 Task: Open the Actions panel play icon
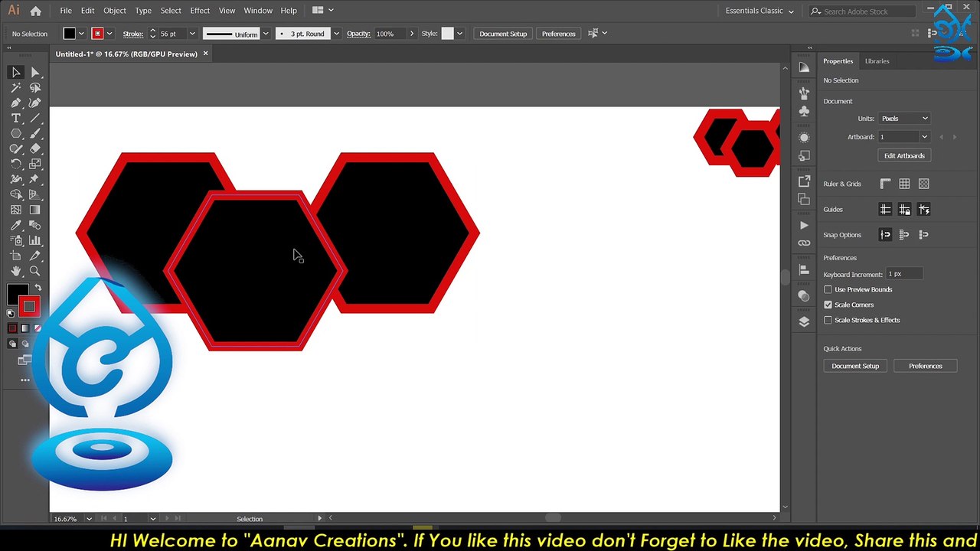[x=804, y=225]
